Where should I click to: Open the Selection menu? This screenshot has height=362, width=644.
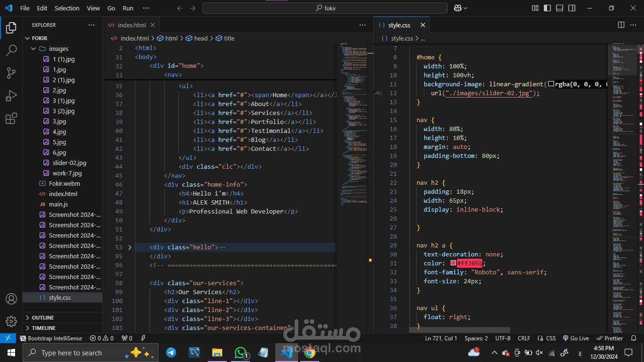pos(67,8)
